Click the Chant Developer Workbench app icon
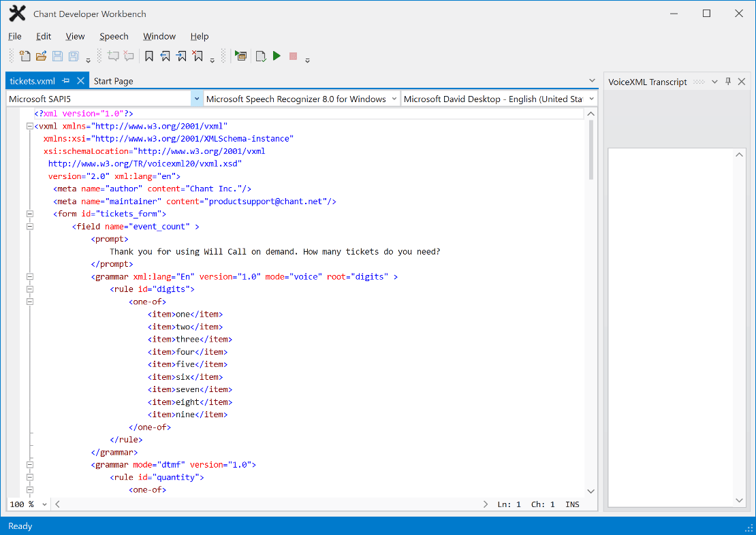The image size is (756, 535). click(17, 14)
